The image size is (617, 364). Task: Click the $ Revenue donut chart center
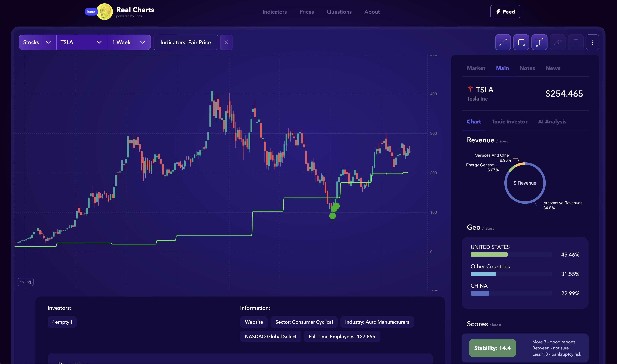(525, 183)
